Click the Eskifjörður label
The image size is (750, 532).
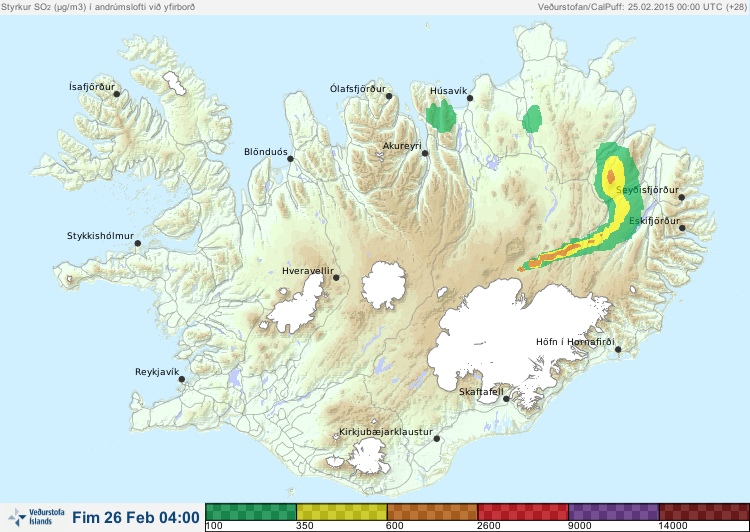(x=654, y=221)
